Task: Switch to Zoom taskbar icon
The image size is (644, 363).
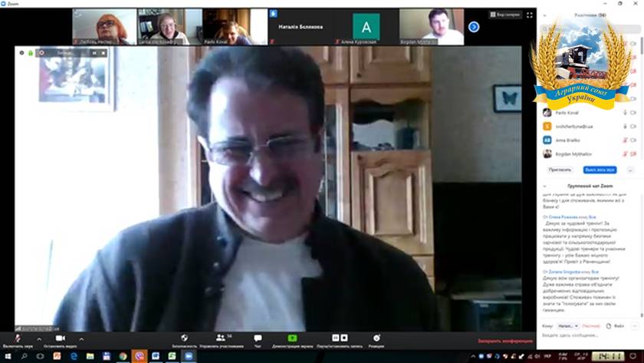Action: pyautogui.click(x=189, y=356)
